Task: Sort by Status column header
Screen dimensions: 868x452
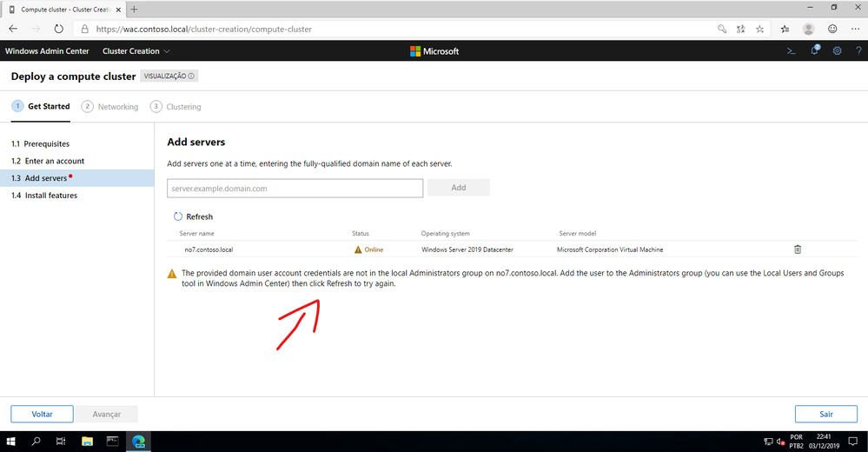Action: pos(361,233)
